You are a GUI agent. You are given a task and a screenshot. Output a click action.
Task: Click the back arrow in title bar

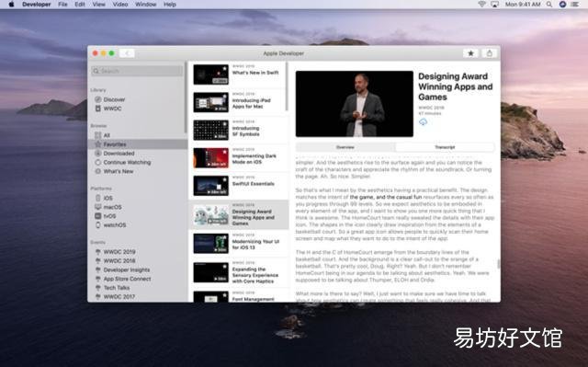coord(127,53)
